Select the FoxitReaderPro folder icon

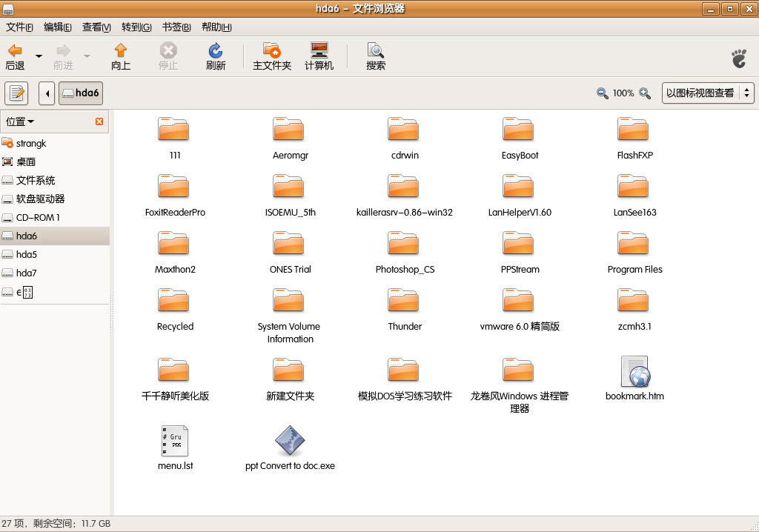pos(173,187)
